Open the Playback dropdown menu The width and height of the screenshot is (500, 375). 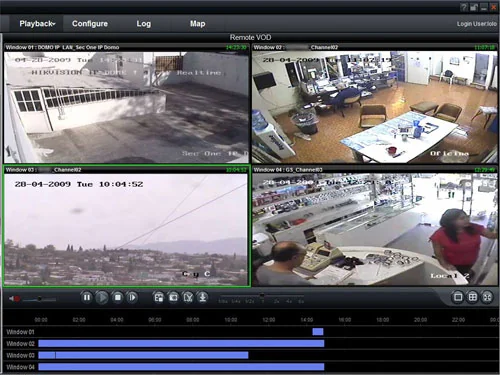click(37, 24)
